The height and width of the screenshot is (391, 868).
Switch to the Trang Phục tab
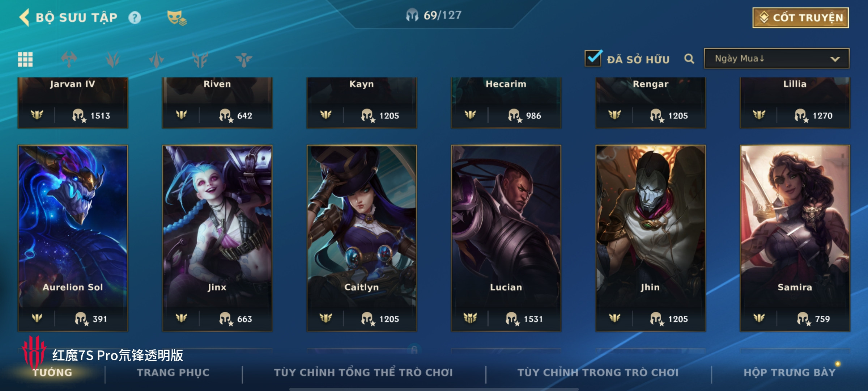click(173, 373)
